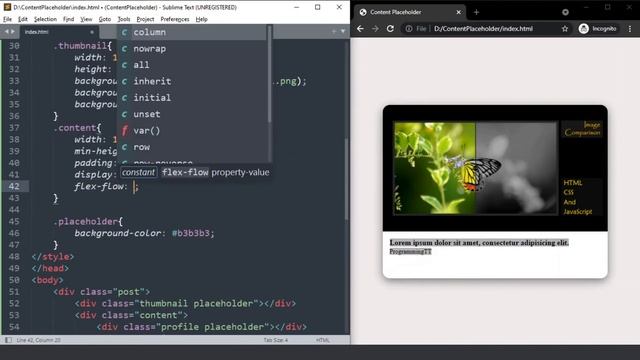Open the Tools menu
Viewport: 640px width, 360px height.
124,19
